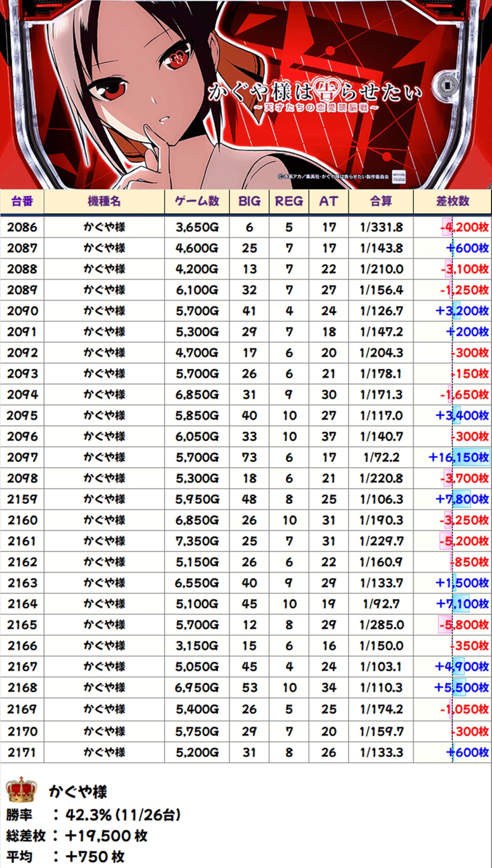Screen dimensions: 492x868
Task: Select machine number 2086 cell
Action: pyautogui.click(x=22, y=227)
